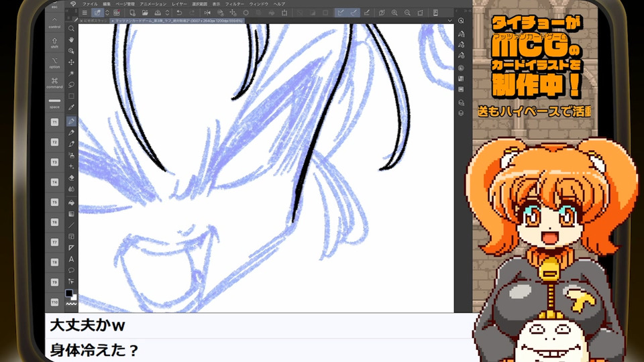This screenshot has width=644, height=362.
Task: Click the smartphone companion mode icon
Action: click(x=436, y=13)
